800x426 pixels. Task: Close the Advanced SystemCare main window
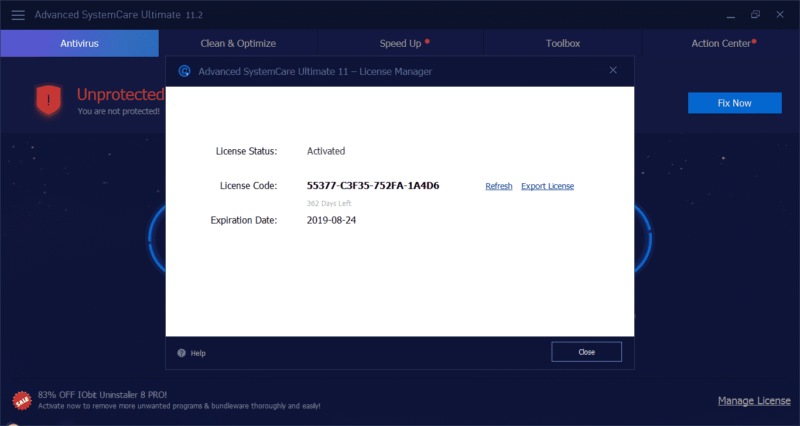coord(780,15)
